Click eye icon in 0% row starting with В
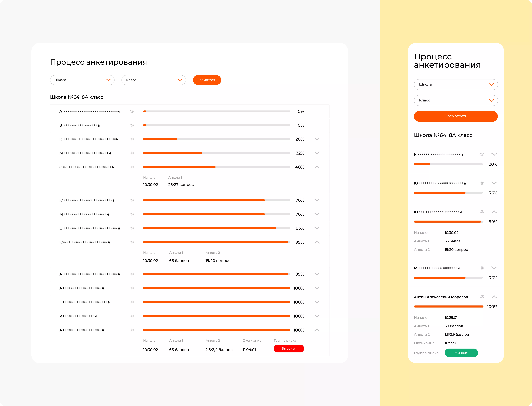Screen dimensions: 532x406 tap(132, 125)
